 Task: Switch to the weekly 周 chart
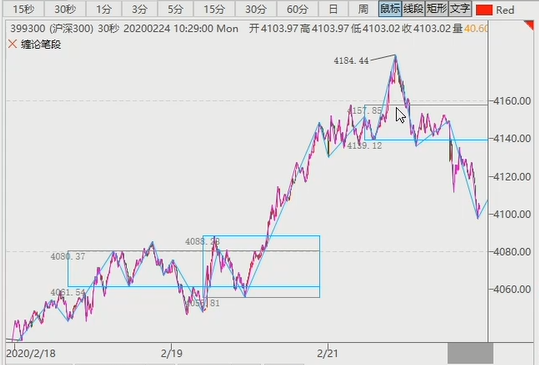click(363, 9)
